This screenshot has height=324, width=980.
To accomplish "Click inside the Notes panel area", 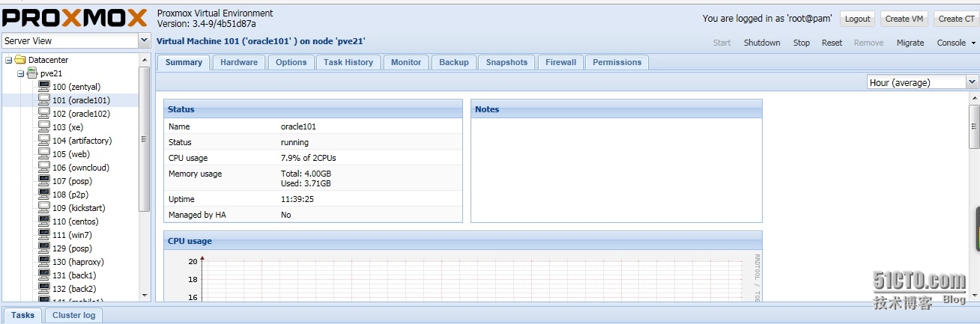I will point(616,169).
